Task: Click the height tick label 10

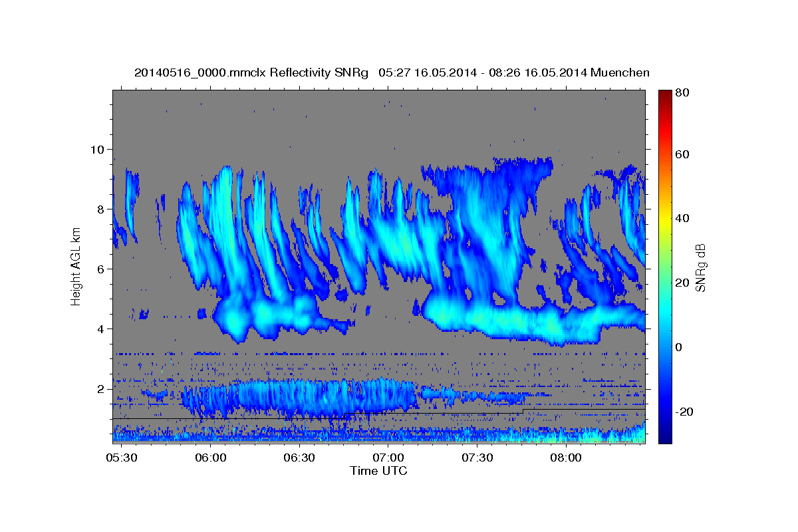Action: pos(98,149)
